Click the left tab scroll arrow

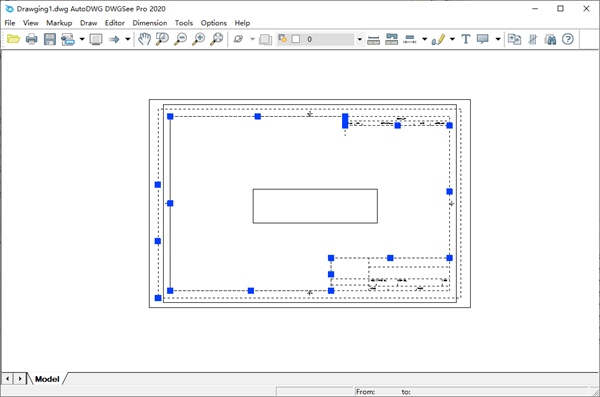tap(7, 379)
